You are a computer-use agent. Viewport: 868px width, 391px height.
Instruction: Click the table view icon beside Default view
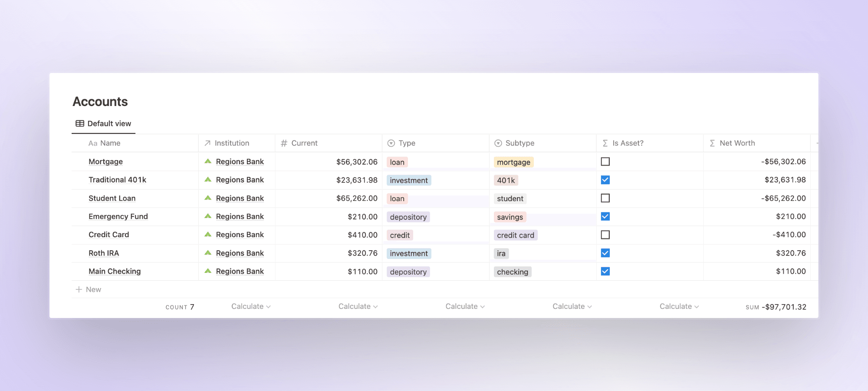tap(80, 123)
